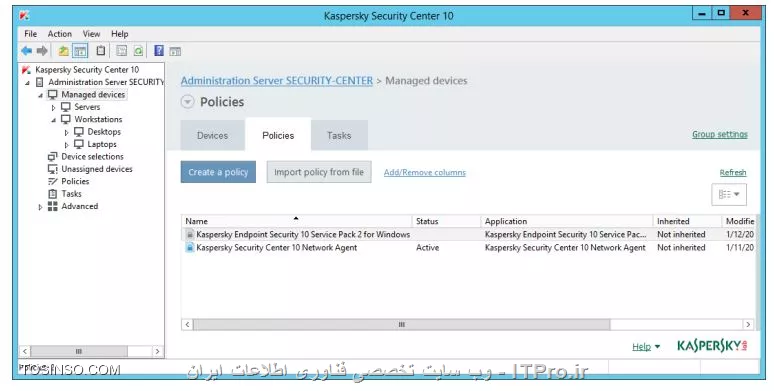
Task: Click the Export list toolbar icon
Action: (x=121, y=50)
